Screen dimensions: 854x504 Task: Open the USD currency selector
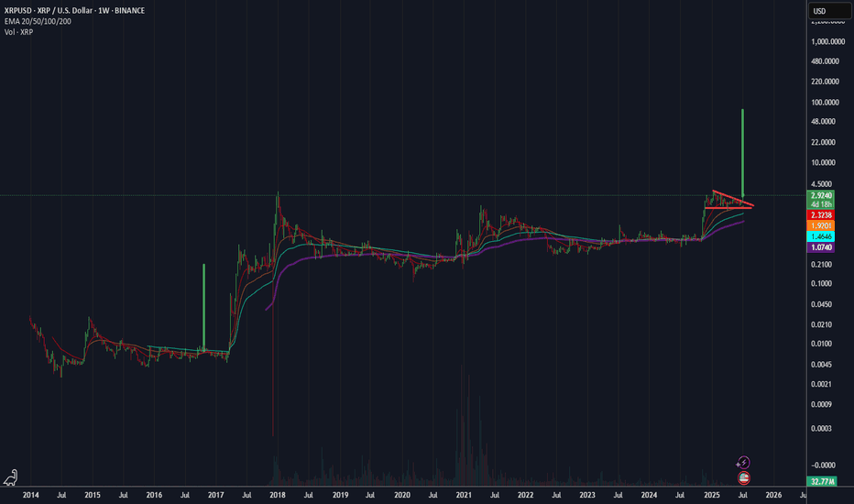pyautogui.click(x=829, y=11)
